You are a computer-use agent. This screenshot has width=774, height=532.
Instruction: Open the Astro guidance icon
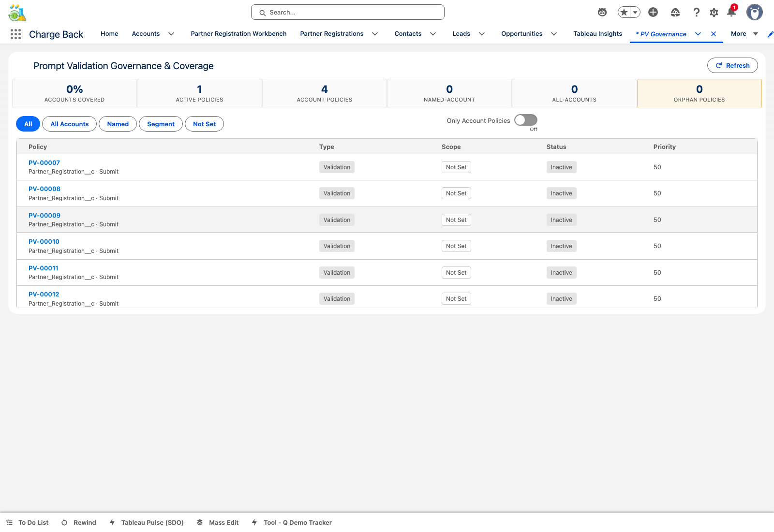click(602, 13)
